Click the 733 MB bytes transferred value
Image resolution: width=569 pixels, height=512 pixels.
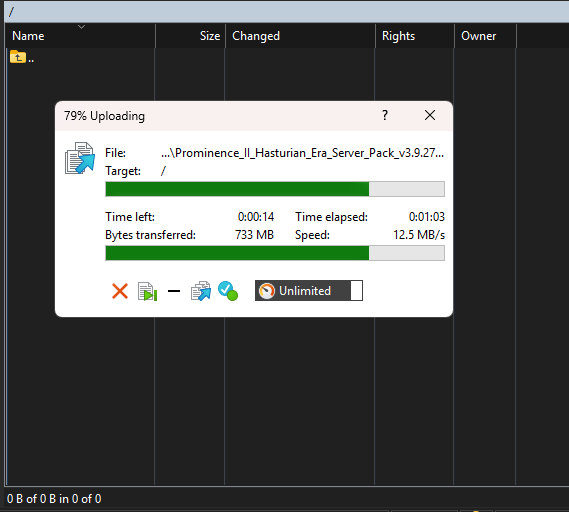point(254,235)
